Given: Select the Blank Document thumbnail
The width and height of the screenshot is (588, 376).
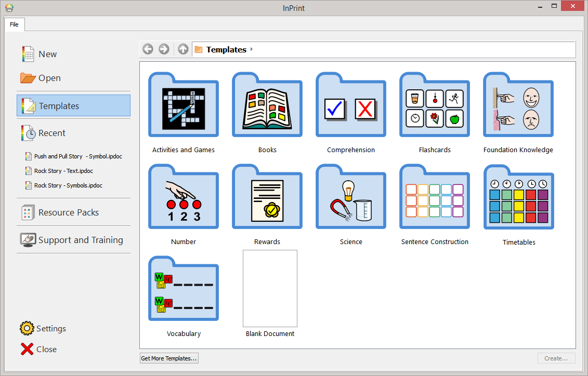Looking at the screenshot, I should 270,288.
